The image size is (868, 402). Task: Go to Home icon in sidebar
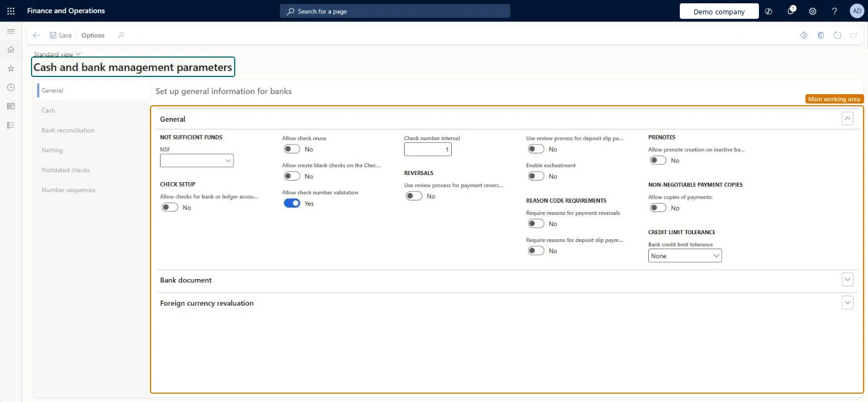[11, 50]
